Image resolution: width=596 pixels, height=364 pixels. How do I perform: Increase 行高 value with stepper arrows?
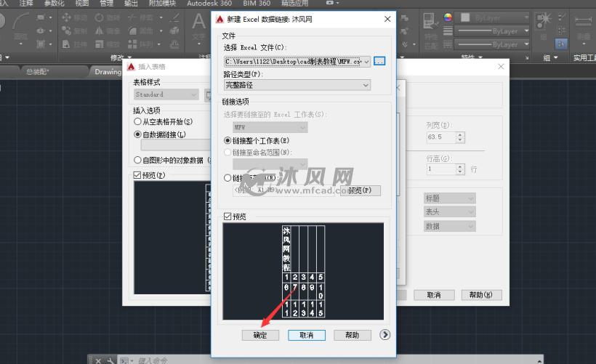[460, 166]
